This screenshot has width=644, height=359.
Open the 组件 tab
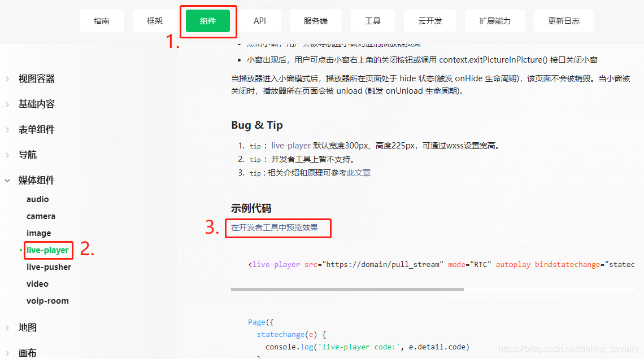(x=208, y=21)
